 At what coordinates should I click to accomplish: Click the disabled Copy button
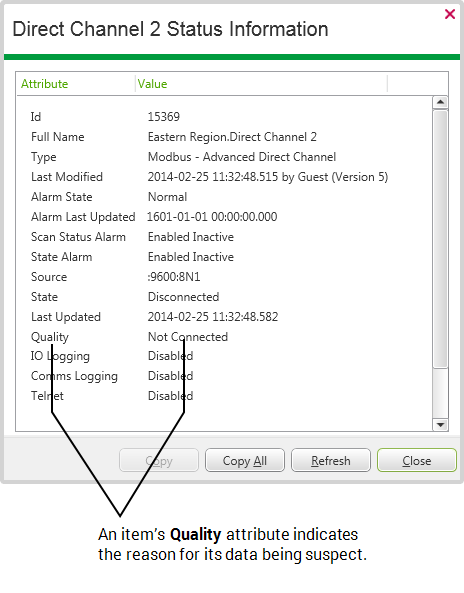click(159, 460)
